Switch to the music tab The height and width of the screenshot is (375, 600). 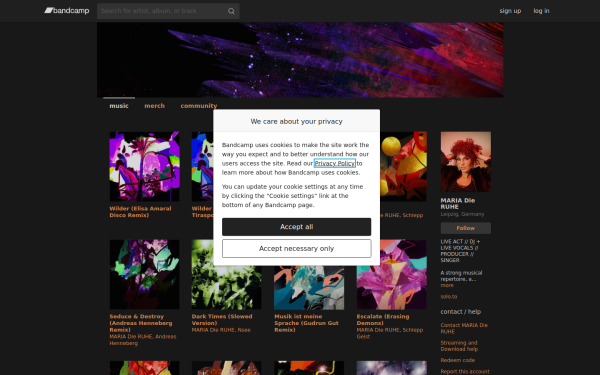[119, 106]
